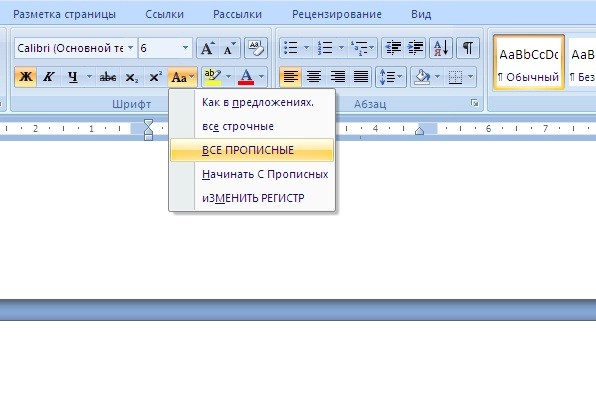Select the Обычный style
This screenshot has height=401, width=596.
[x=529, y=62]
